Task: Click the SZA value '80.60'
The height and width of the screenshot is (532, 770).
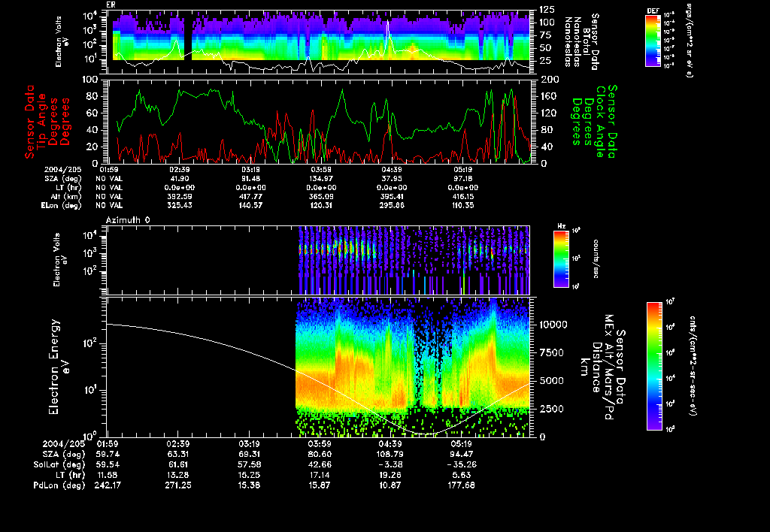Action: tap(320, 455)
